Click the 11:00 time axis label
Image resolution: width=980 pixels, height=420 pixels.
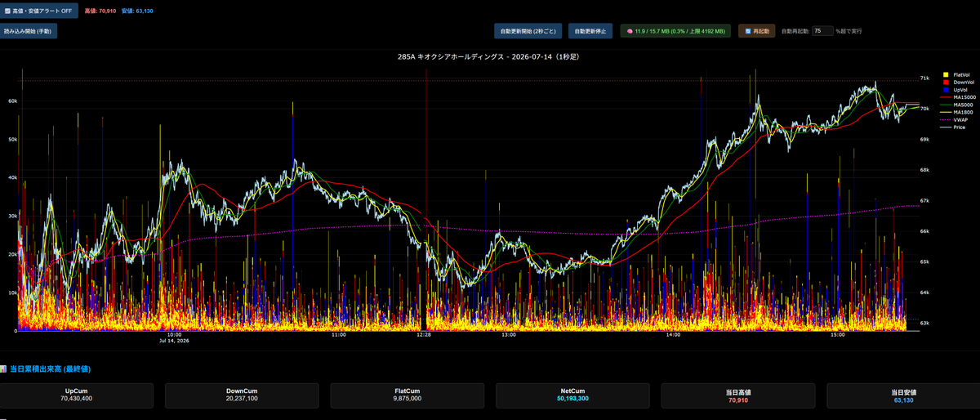tap(339, 334)
